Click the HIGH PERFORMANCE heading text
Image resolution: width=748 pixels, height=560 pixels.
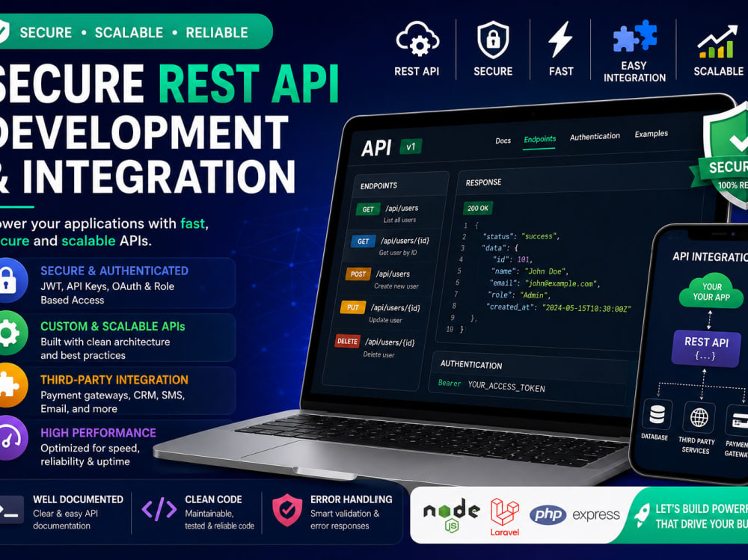click(98, 433)
